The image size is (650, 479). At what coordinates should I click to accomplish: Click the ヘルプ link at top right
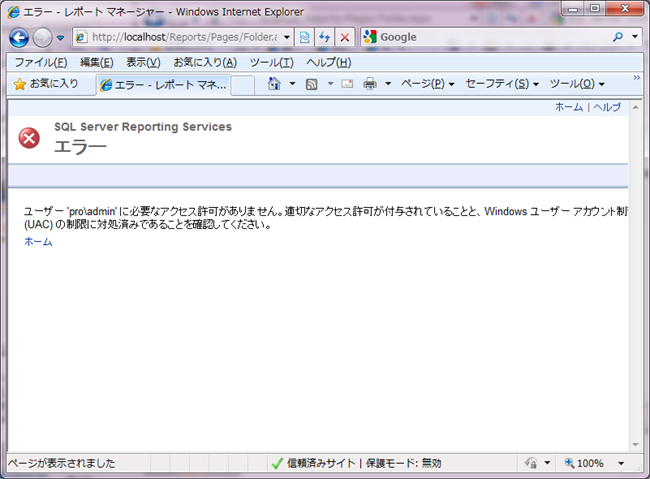click(607, 107)
